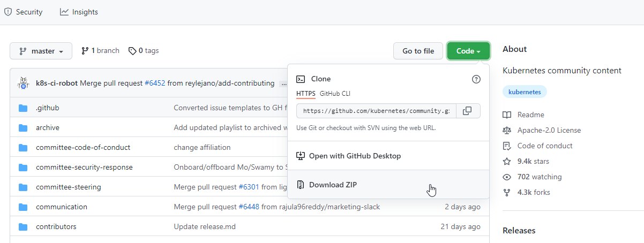Open the Code of conduct link
Viewport: 644px width, 243px height.
(545, 146)
